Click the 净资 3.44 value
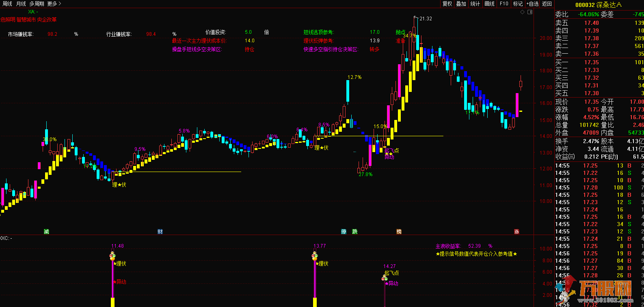Viewport: 644px width, 307px height. click(x=593, y=149)
